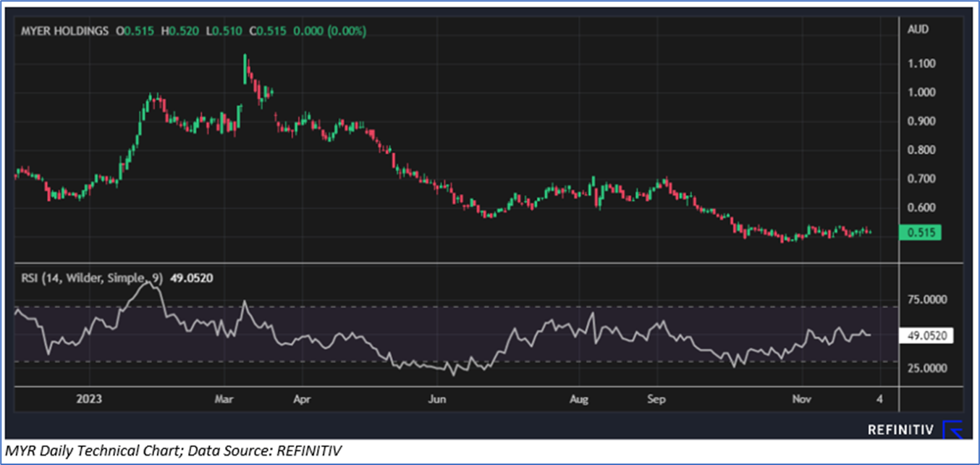980x465 pixels.
Task: Click the 25.0000 RSI axis label
Action: 926,368
